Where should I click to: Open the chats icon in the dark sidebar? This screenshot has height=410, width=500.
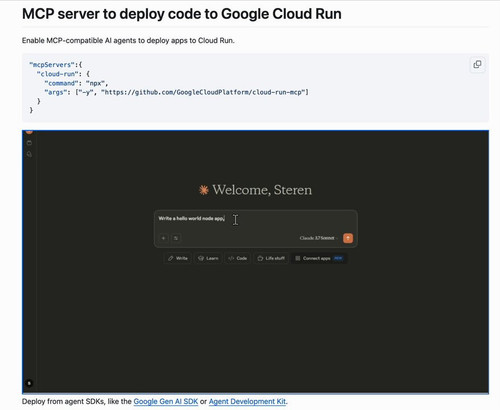(x=29, y=143)
